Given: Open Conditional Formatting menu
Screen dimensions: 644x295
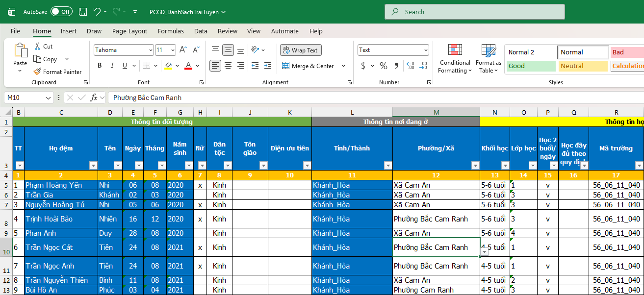Looking at the screenshot, I should [455, 59].
